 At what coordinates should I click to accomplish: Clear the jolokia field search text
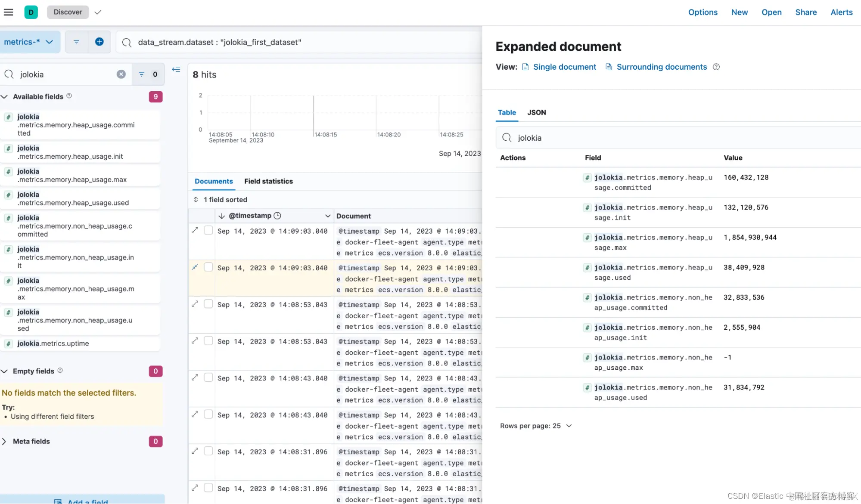pos(121,74)
